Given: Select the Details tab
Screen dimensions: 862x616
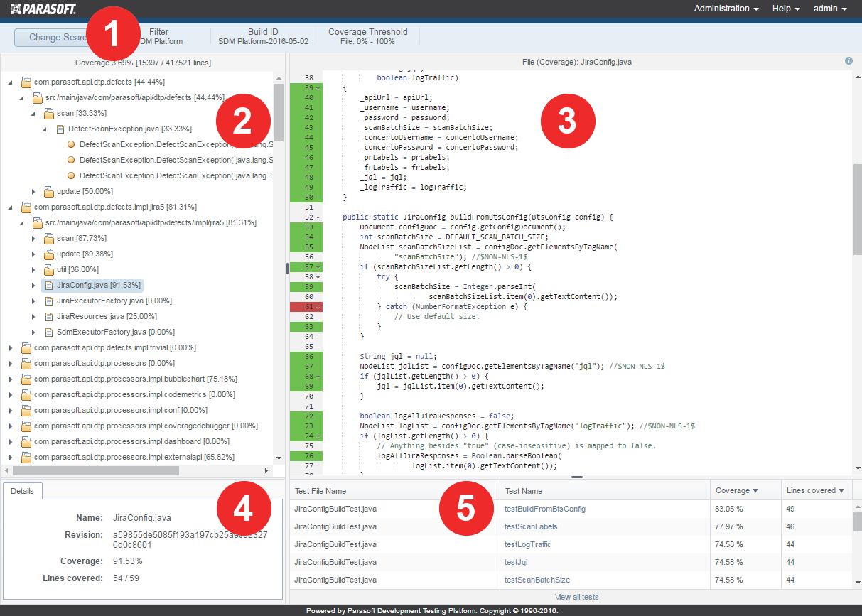Looking at the screenshot, I should click(x=22, y=491).
